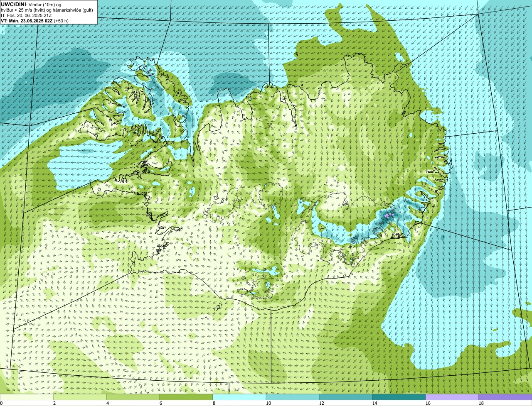Choose the 6–8 m/s olive green legend swatch
Screen dimensions: 532x406
[x=186, y=397]
